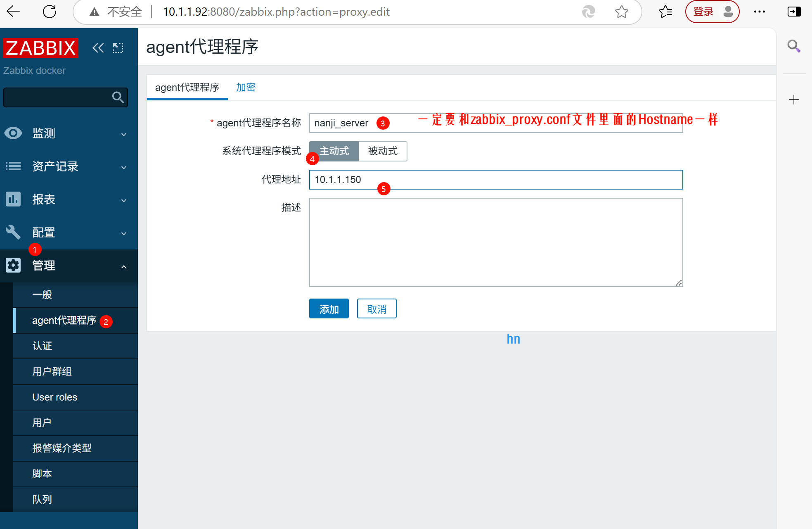Click the 监测 eye icon
The height and width of the screenshot is (529, 812).
(x=13, y=133)
